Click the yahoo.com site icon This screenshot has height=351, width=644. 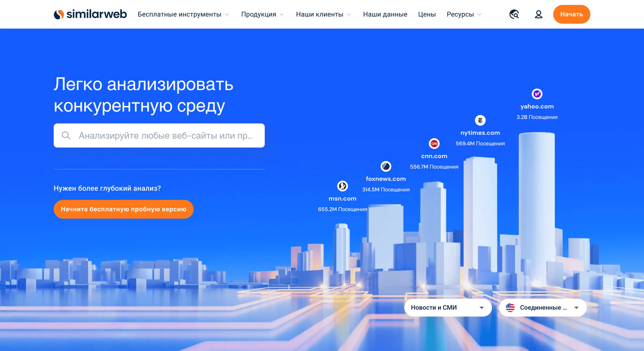[x=537, y=94]
